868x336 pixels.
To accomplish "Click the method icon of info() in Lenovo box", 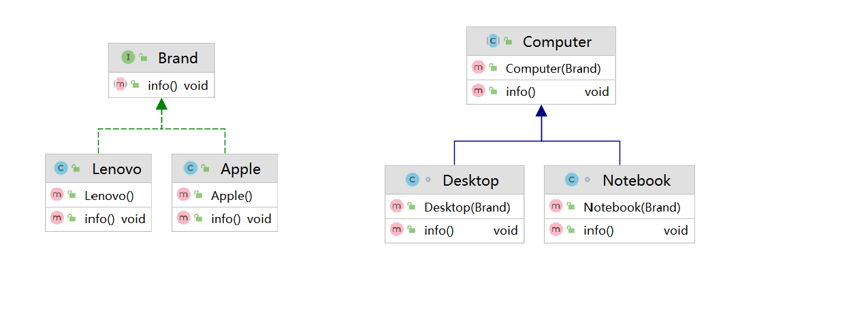I will click(57, 218).
